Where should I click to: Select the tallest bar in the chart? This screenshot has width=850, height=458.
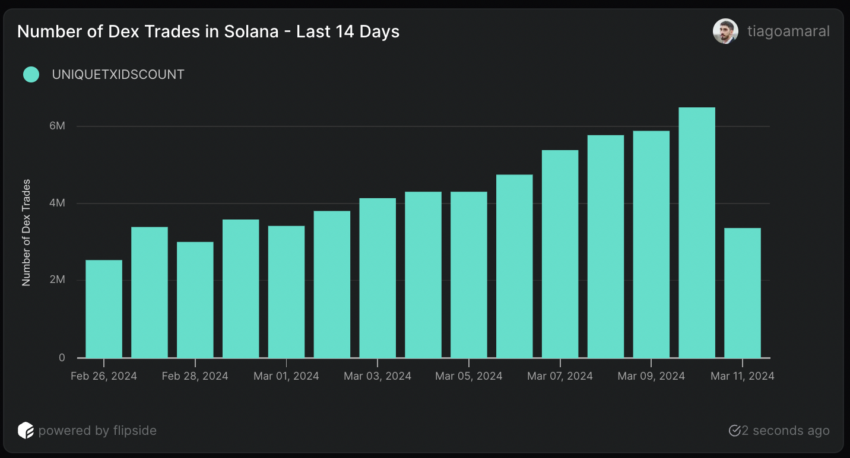tap(696, 232)
